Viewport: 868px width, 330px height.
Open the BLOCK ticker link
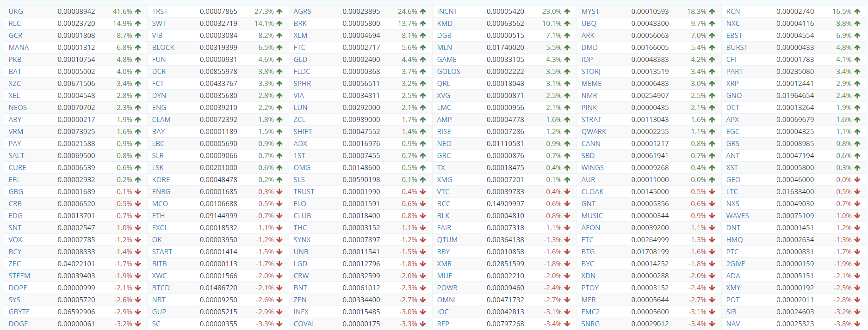pyautogui.click(x=163, y=48)
